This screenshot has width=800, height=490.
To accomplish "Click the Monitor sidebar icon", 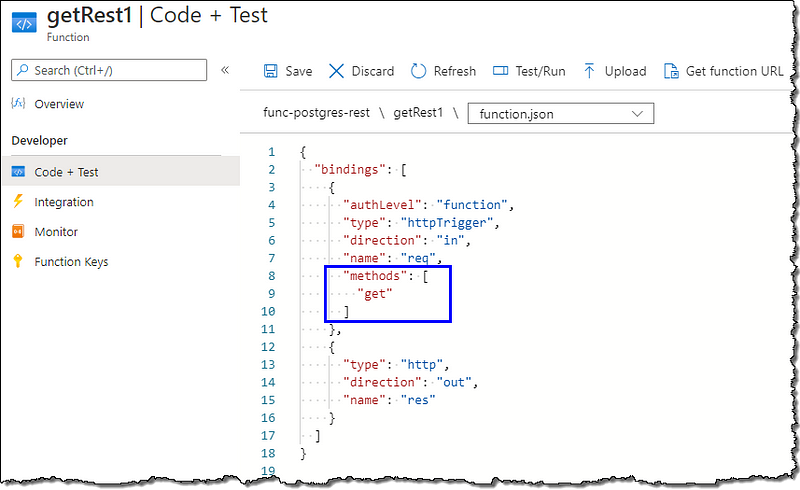I will pos(18,232).
